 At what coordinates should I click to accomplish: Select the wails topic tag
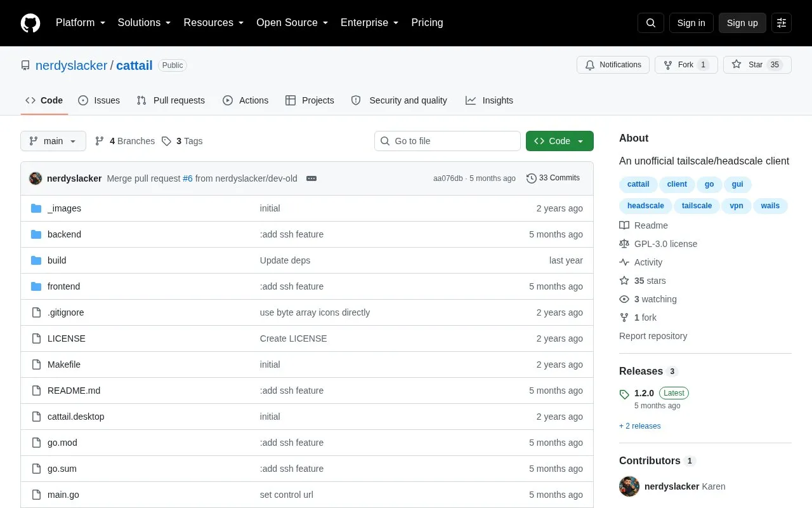(x=770, y=206)
